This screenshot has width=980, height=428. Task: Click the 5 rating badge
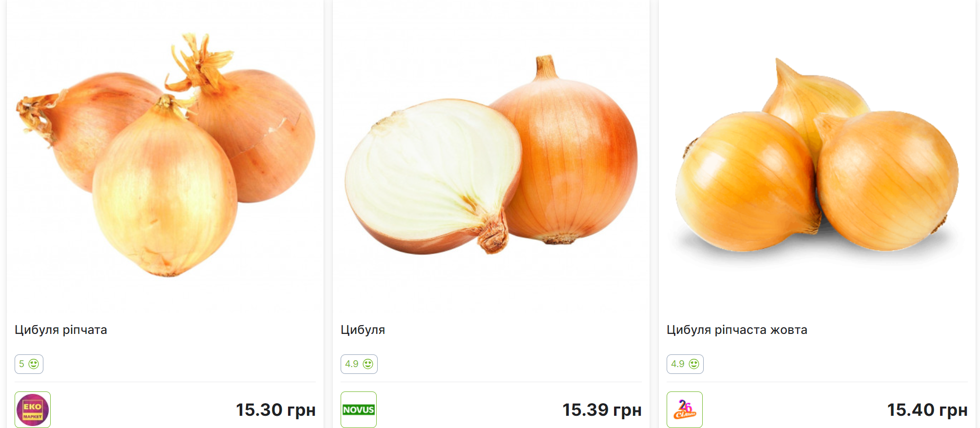click(x=29, y=364)
